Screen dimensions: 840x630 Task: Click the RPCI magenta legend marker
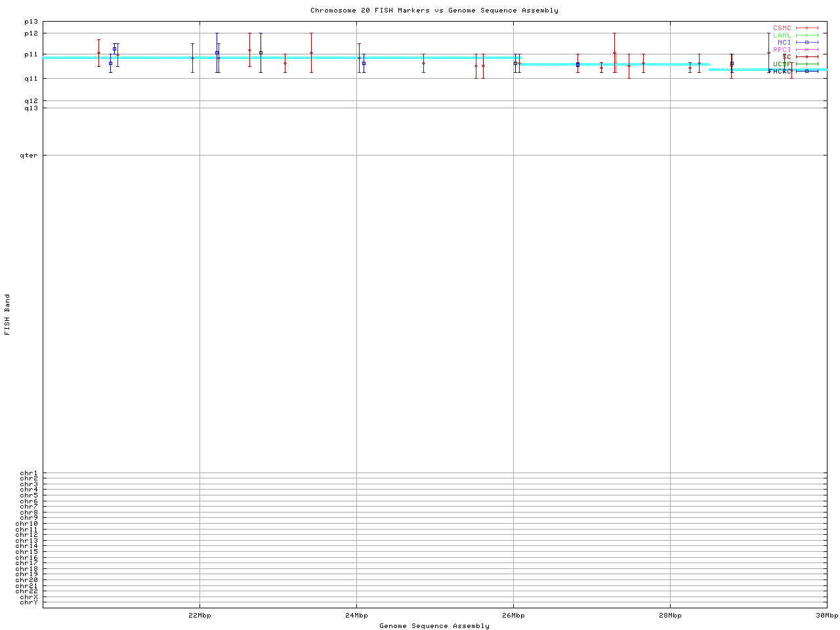click(807, 50)
